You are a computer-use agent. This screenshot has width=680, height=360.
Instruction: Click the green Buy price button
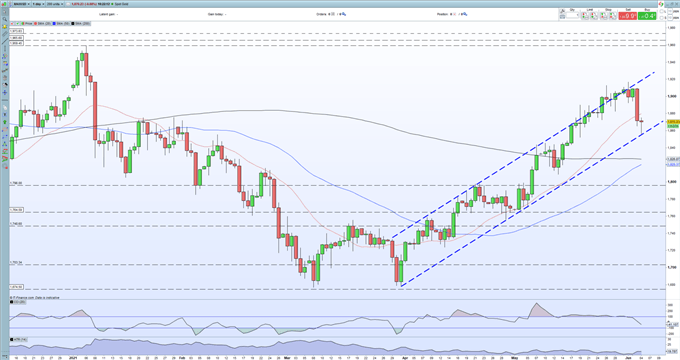(647, 16)
